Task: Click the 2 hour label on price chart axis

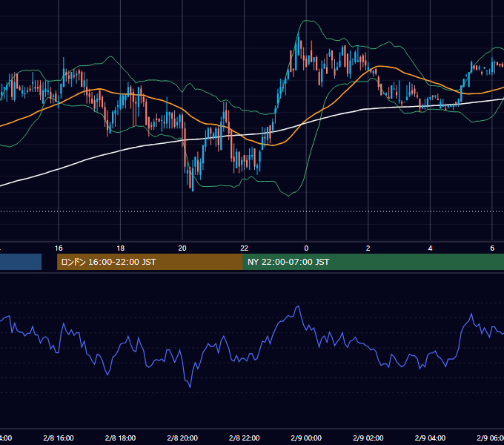Action: tap(368, 248)
